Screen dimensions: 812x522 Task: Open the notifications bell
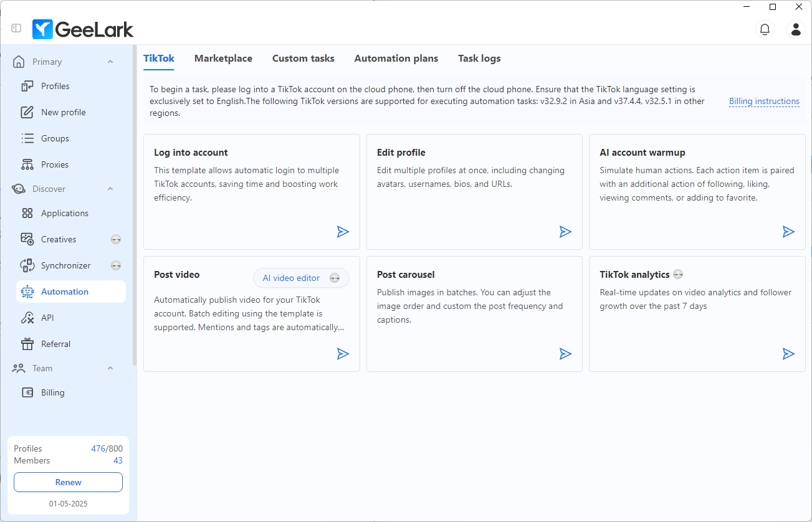tap(764, 29)
